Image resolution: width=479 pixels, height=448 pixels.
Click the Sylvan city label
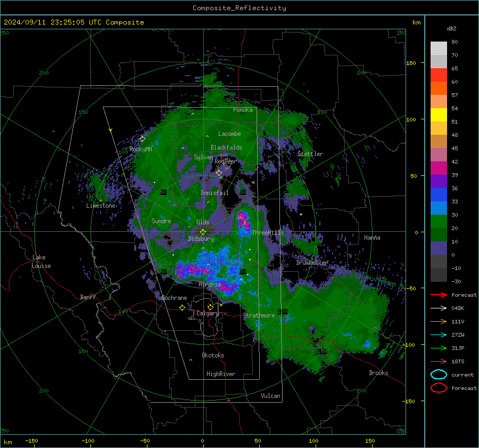coord(203,157)
